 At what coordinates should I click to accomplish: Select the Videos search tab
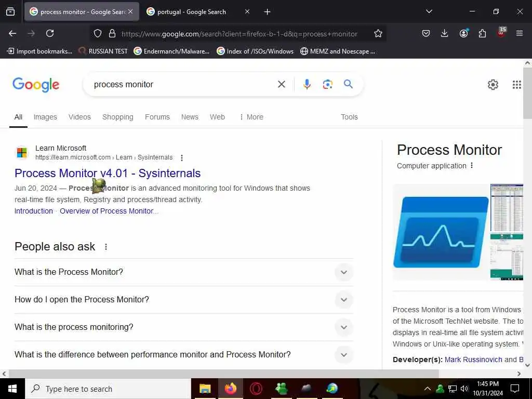click(x=79, y=117)
